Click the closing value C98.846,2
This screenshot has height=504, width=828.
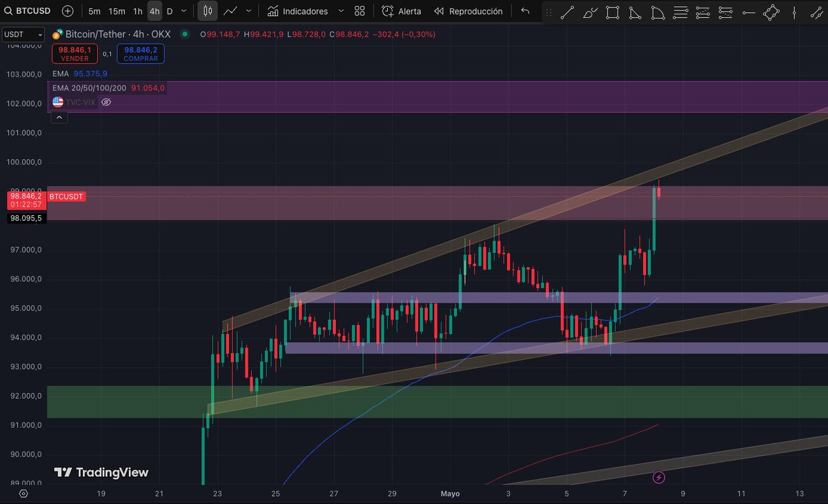pos(349,34)
